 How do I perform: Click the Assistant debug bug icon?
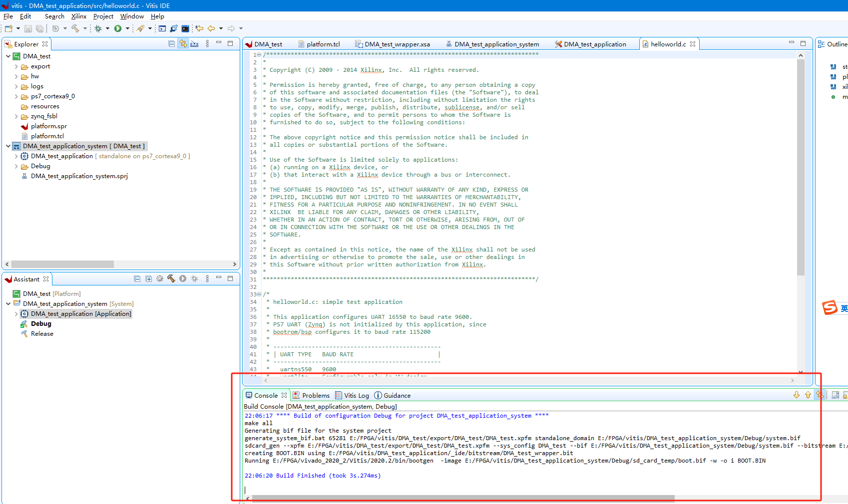pos(195,279)
